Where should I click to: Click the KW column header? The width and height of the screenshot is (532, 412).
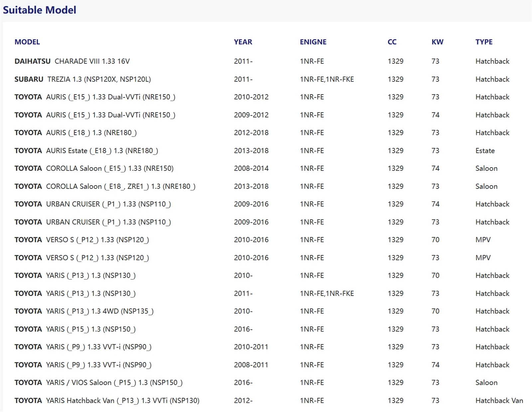tap(438, 42)
